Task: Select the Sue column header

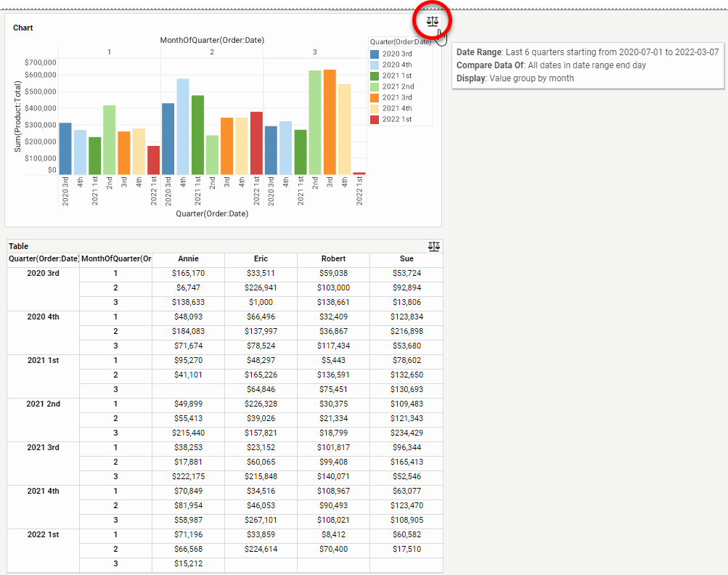Action: tap(406, 258)
